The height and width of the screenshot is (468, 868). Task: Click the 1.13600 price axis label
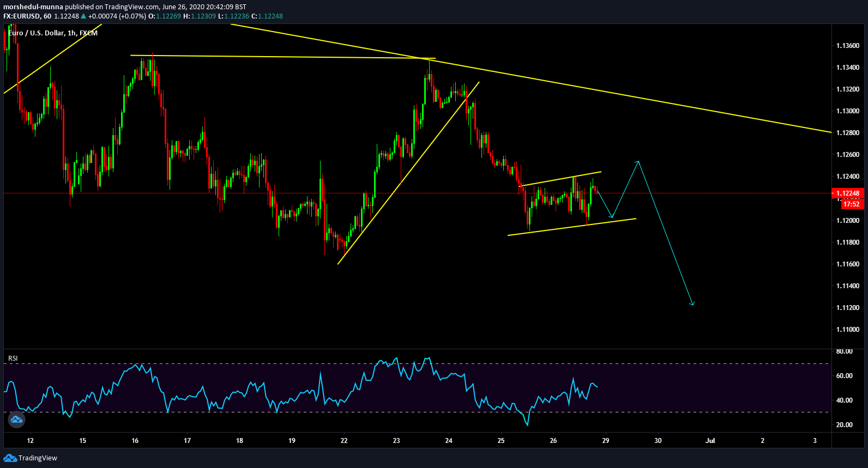tap(848, 46)
